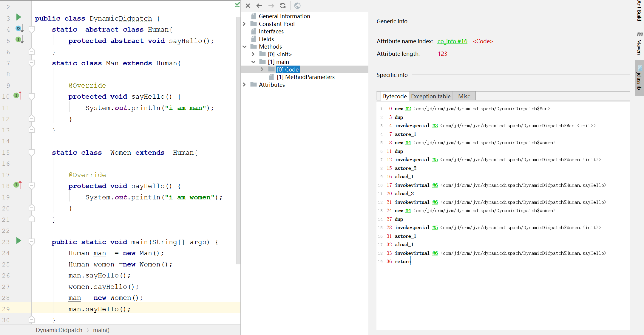Image resolution: width=644 pixels, height=335 pixels.
Task: Click the globe browser icon in the jclasslib toolbar
Action: 297,6
